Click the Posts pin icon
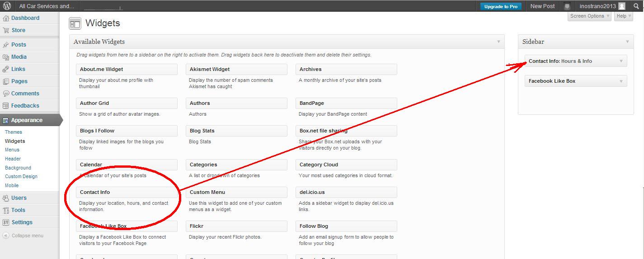The height and width of the screenshot is (259, 644). (x=6, y=45)
